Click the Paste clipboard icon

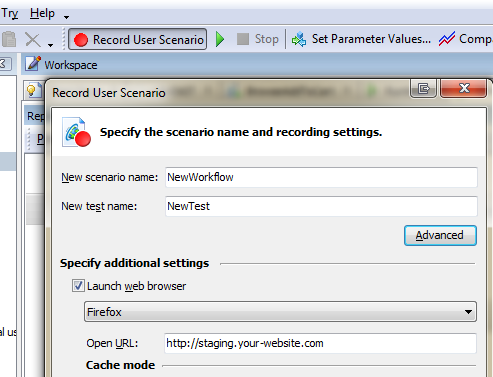pyautogui.click(x=9, y=39)
